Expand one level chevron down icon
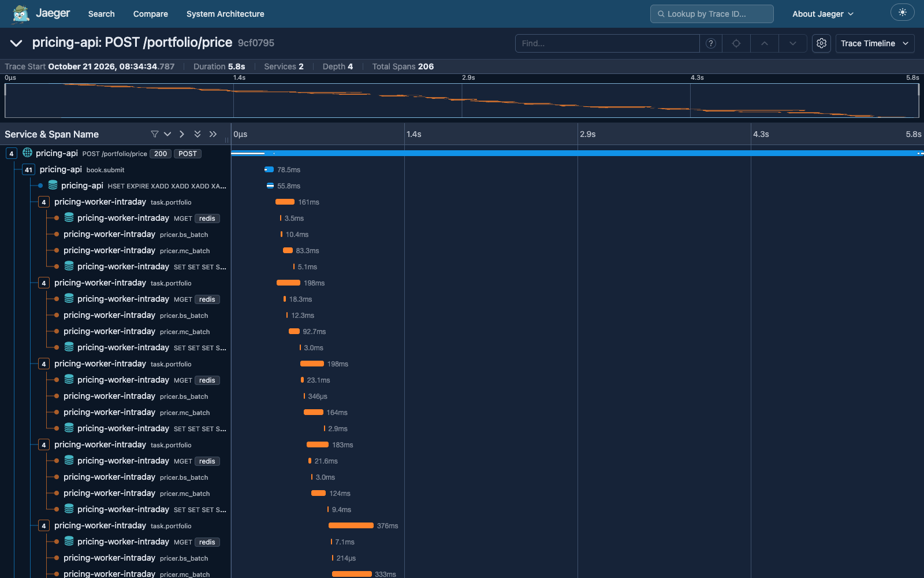This screenshot has height=578, width=924. 167,134
